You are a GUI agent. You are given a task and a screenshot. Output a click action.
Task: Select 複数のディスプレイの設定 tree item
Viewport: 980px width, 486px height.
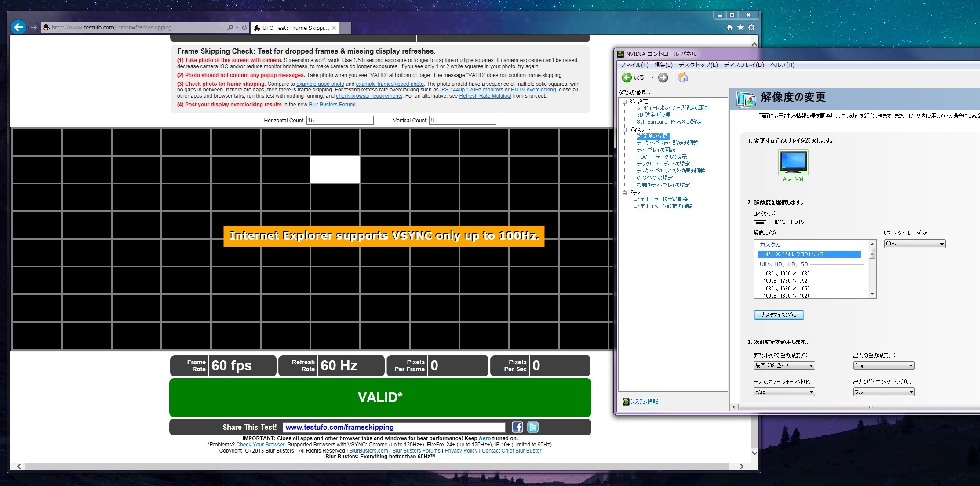(663, 185)
